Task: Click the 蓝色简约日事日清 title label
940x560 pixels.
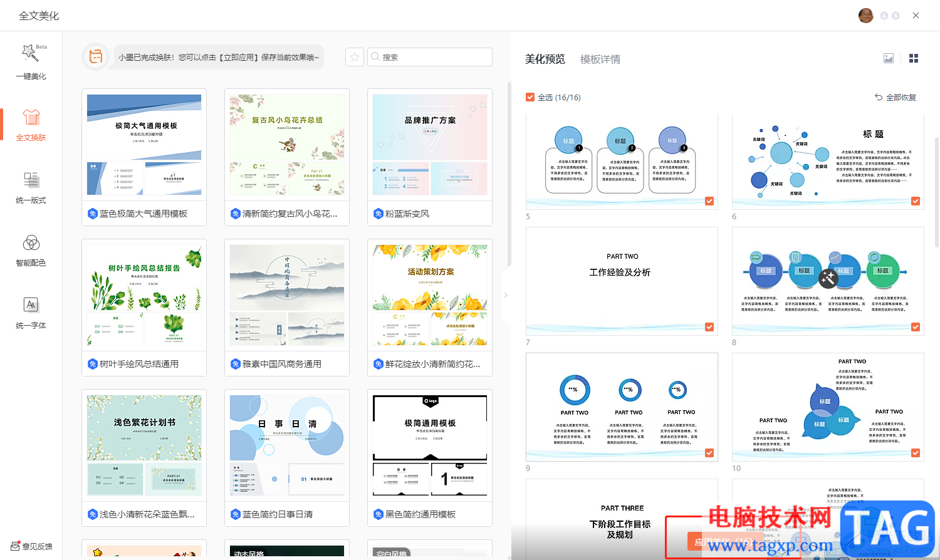Action: [x=278, y=514]
